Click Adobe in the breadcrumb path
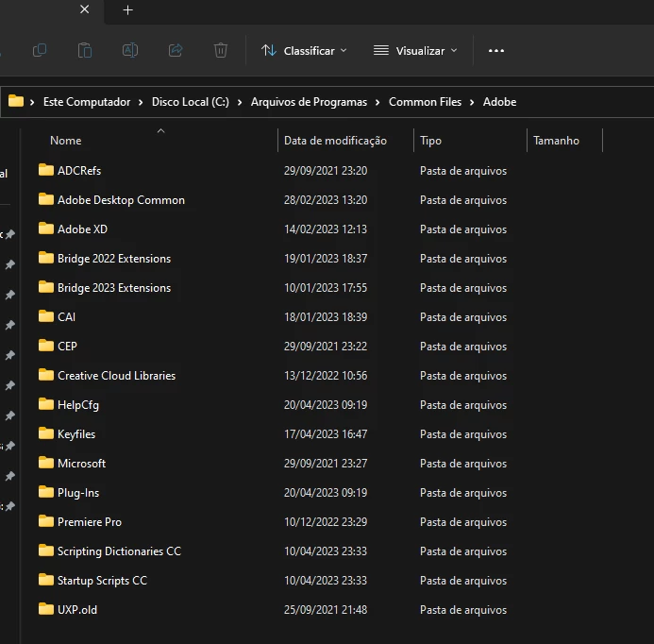This screenshot has width=654, height=644. coord(499,102)
